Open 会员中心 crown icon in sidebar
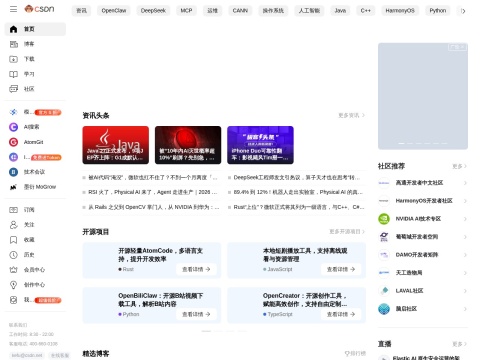The image size is (480, 360). [x=13, y=270]
